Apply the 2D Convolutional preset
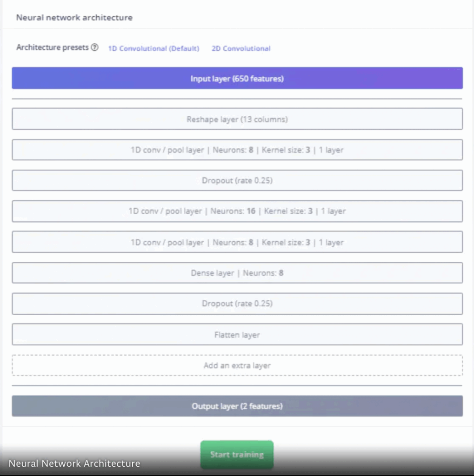 241,48
